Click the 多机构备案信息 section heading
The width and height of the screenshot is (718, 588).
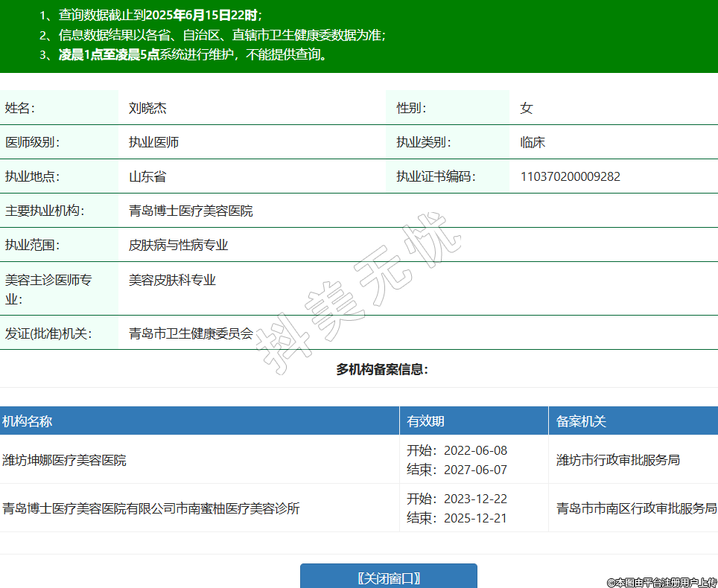tap(382, 369)
